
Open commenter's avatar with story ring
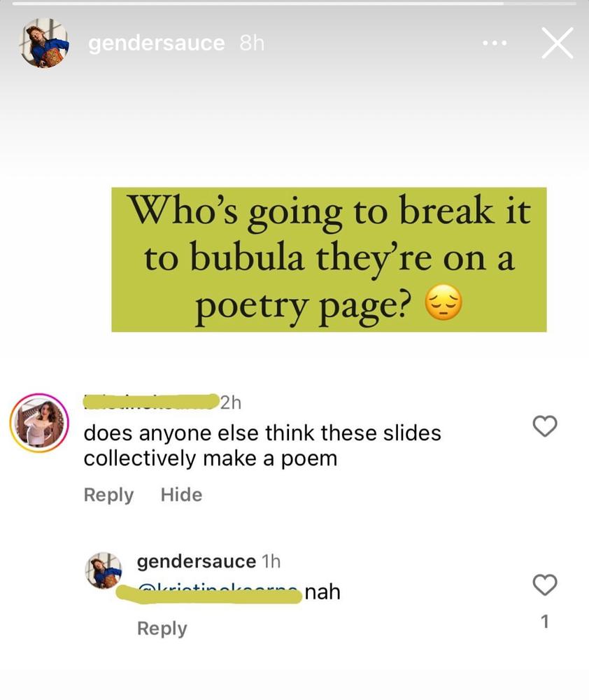[x=39, y=423]
